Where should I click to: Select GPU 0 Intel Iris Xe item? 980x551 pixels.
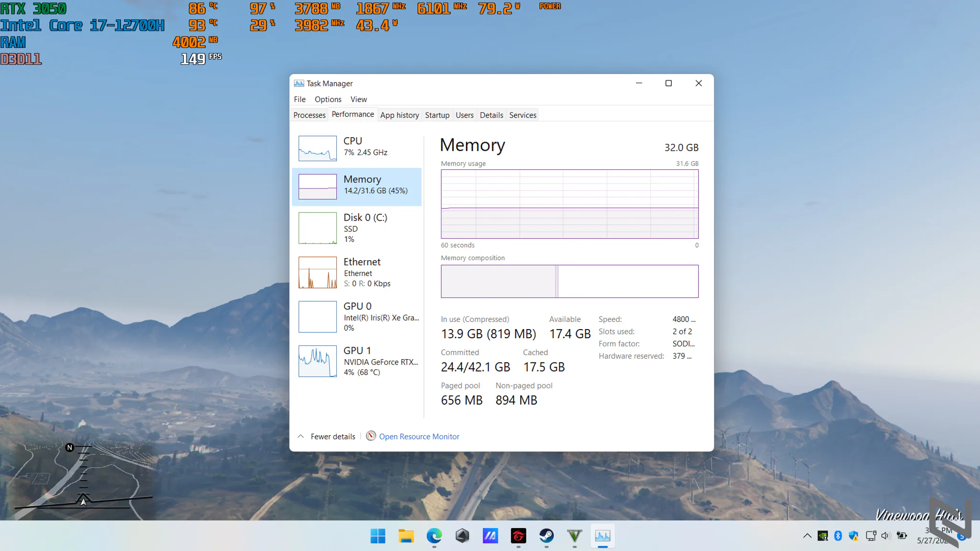[356, 317]
